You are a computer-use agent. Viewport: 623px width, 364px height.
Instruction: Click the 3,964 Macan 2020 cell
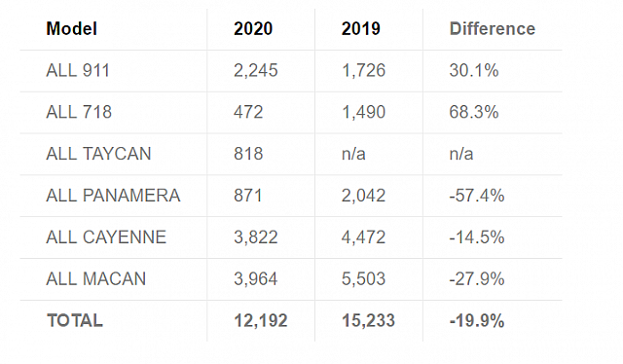pos(255,279)
